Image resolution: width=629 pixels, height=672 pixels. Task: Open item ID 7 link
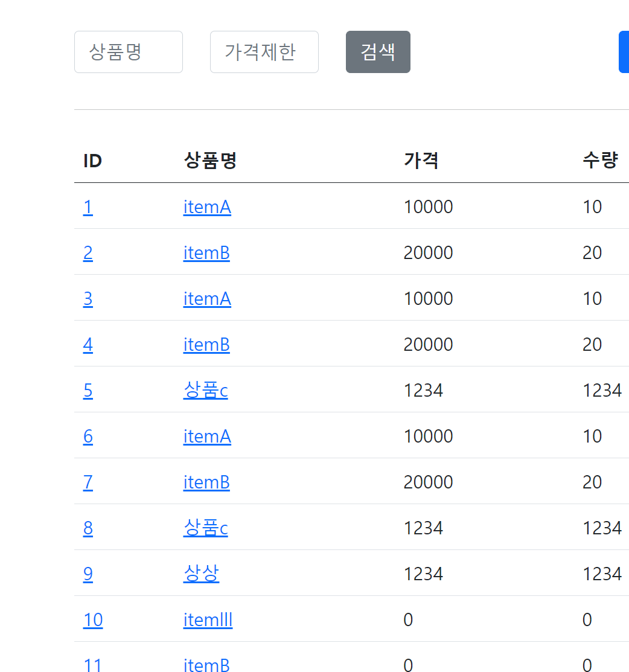click(88, 482)
